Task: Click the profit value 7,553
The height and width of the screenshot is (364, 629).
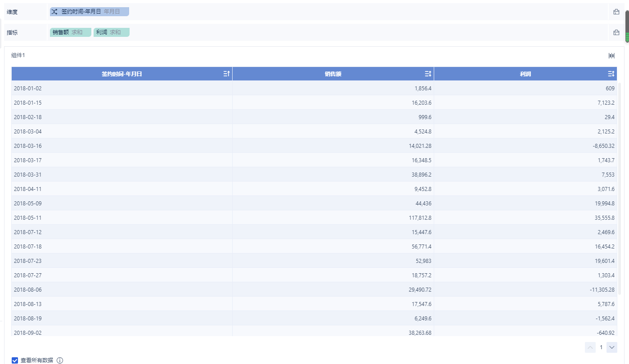Action: (608, 174)
